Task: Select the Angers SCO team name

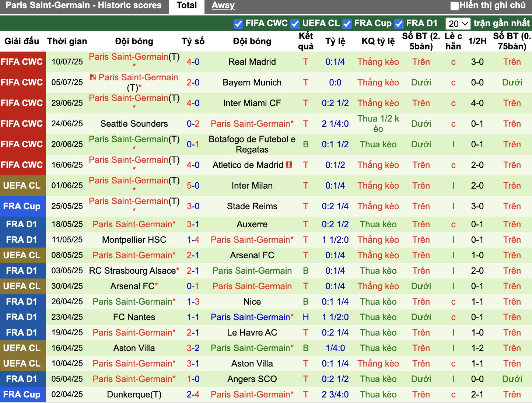Action: tap(252, 379)
